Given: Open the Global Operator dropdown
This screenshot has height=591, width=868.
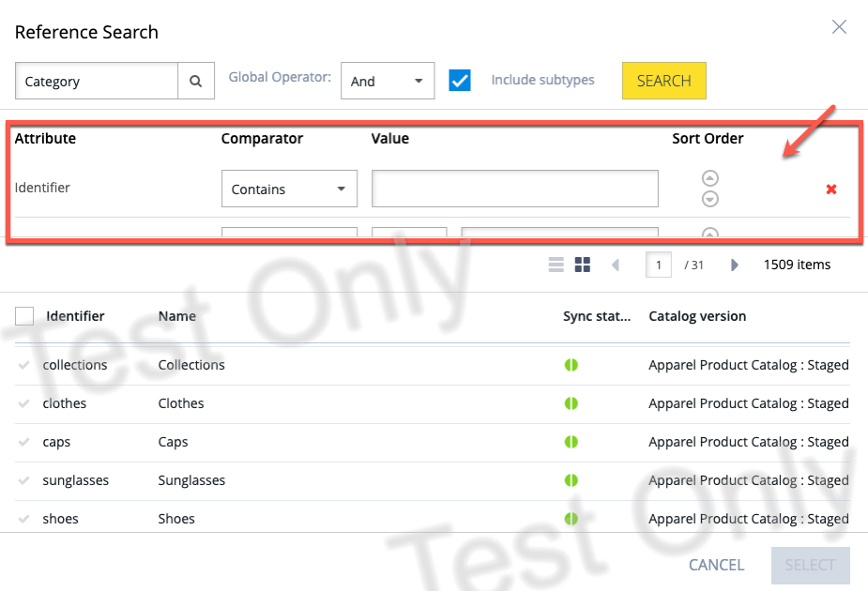Looking at the screenshot, I should click(x=388, y=81).
